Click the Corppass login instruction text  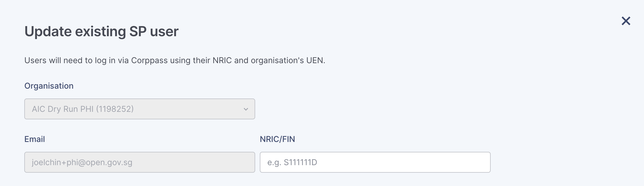[175, 60]
